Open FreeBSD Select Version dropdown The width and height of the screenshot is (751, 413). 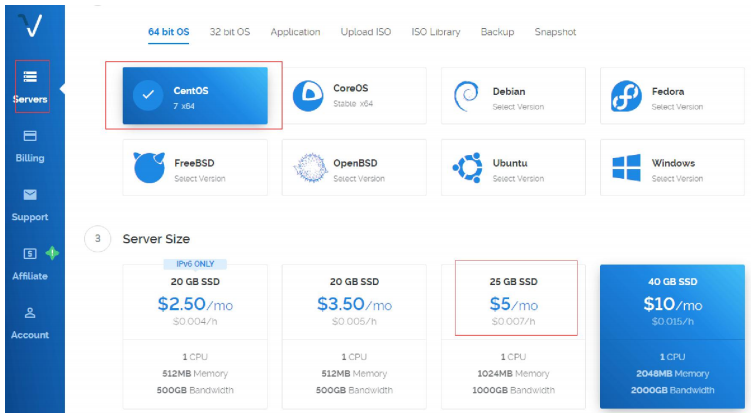tap(200, 179)
